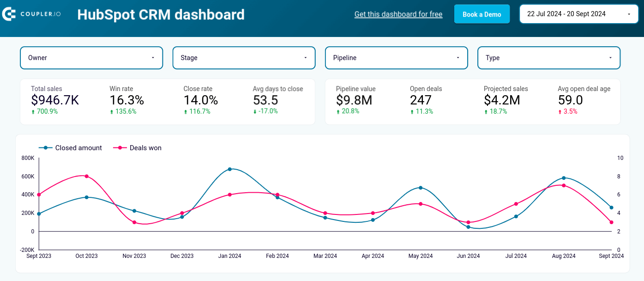The image size is (644, 281).
Task: Click the Aug 2024 Closed amount peak point
Action: 564,178
